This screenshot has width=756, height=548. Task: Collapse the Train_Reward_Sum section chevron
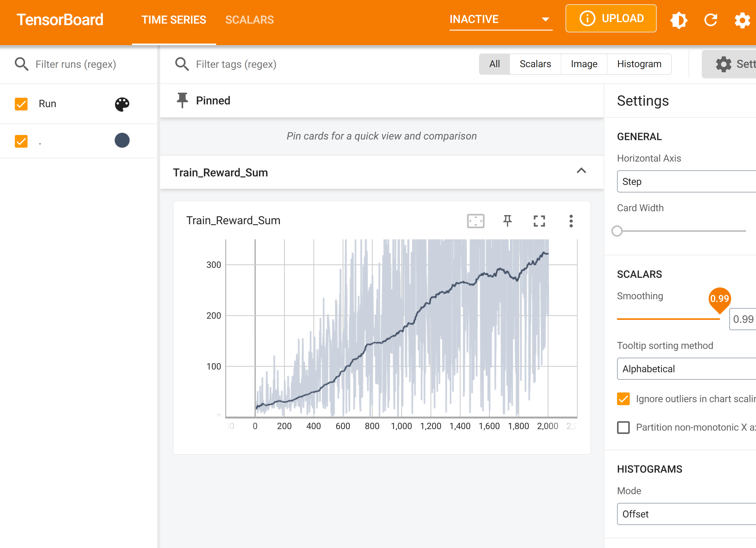(x=581, y=171)
